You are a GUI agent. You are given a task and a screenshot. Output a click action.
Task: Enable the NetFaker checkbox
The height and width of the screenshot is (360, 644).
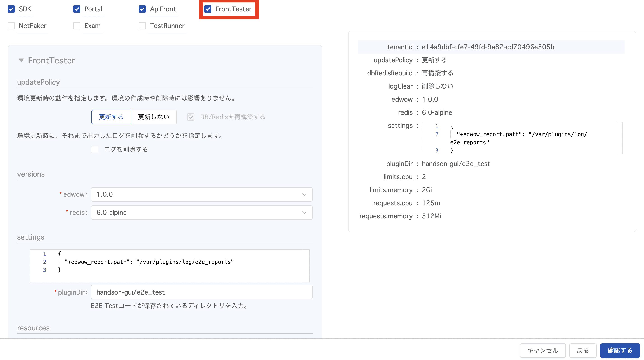pos(11,26)
